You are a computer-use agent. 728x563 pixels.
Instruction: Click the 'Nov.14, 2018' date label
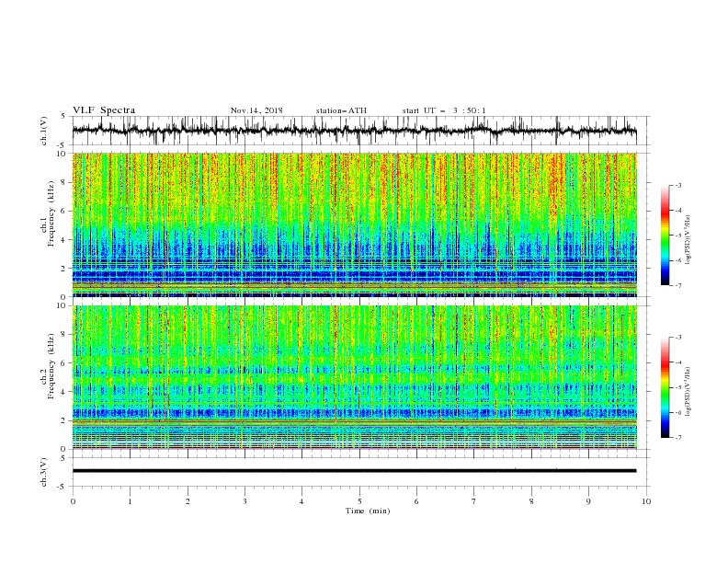click(256, 110)
